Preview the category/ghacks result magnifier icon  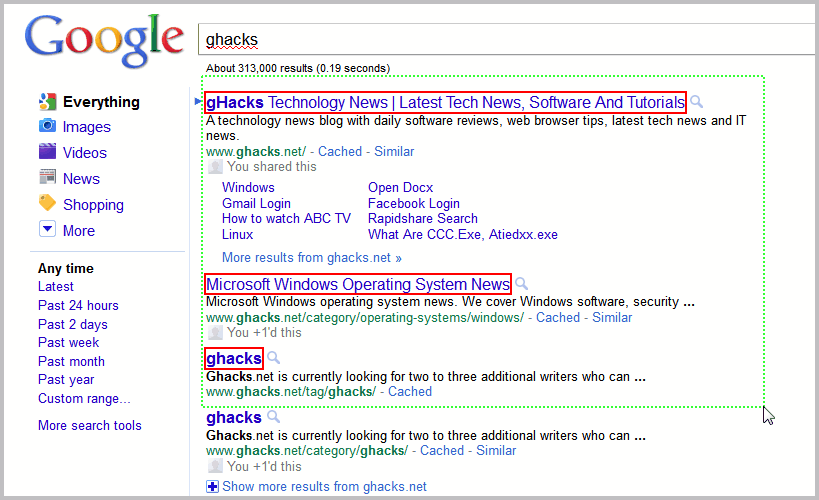point(273,417)
